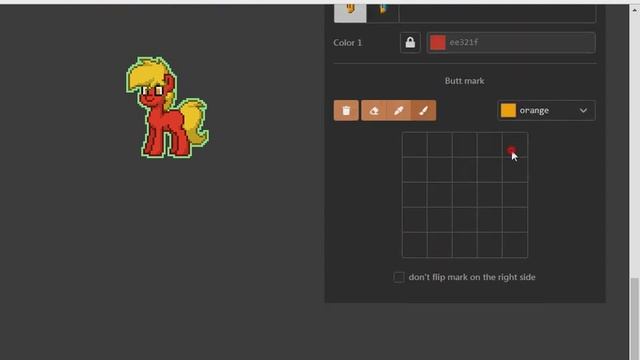The image size is (640, 360).
Task: Paint the bottom-left cell of the butt mark grid
Action: click(415, 245)
